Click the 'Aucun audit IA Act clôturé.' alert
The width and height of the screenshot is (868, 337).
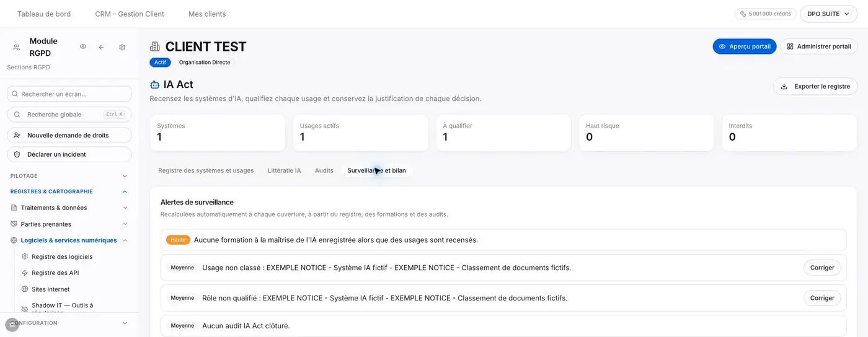pos(503,326)
